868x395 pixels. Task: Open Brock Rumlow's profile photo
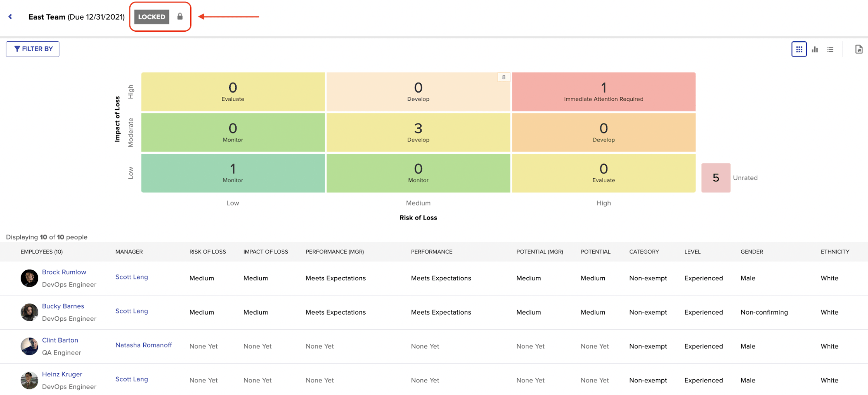(x=29, y=278)
